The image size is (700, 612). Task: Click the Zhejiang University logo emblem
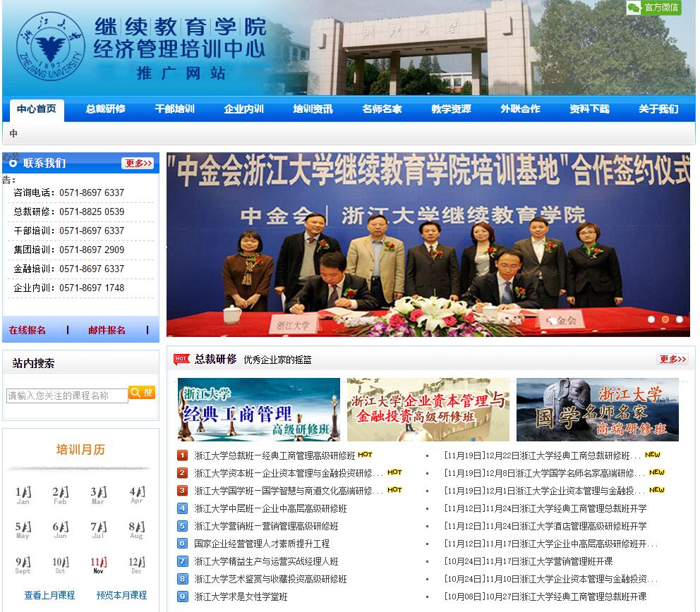coord(50,46)
